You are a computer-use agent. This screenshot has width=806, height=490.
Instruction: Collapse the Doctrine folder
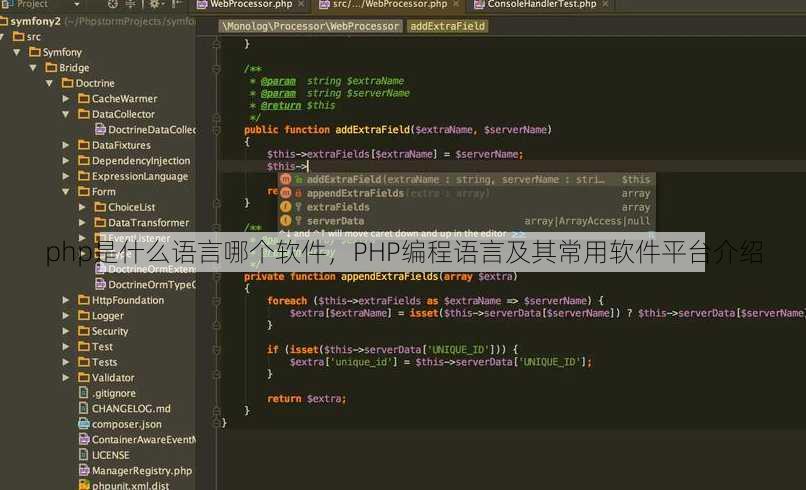point(49,83)
